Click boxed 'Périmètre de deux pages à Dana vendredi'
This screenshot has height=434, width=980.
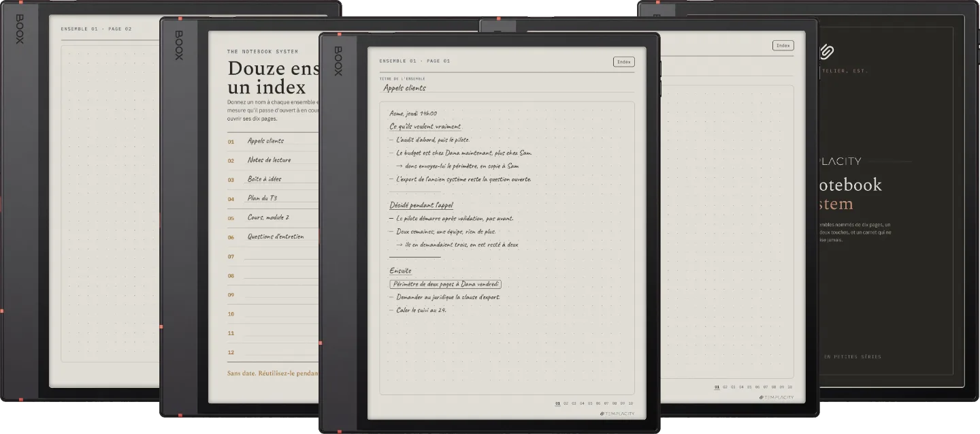click(446, 284)
